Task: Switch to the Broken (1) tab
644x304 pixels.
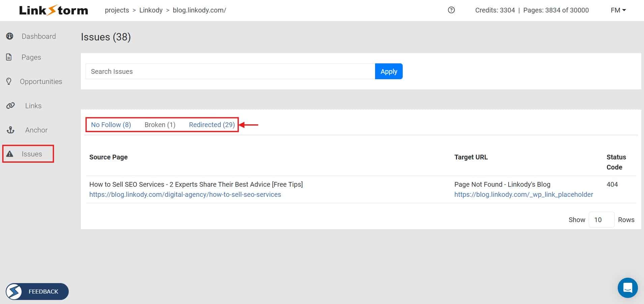Action: pyautogui.click(x=160, y=125)
